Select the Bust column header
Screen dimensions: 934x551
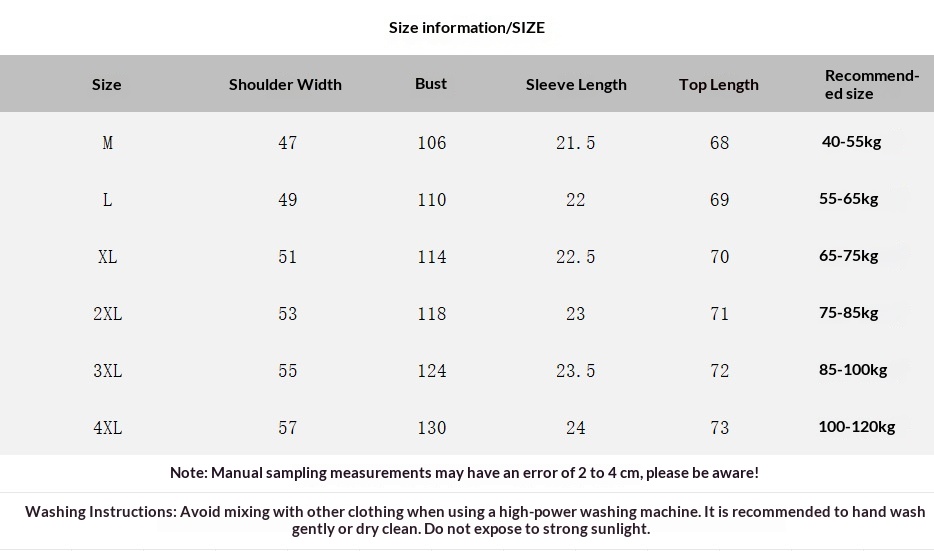pyautogui.click(x=431, y=83)
